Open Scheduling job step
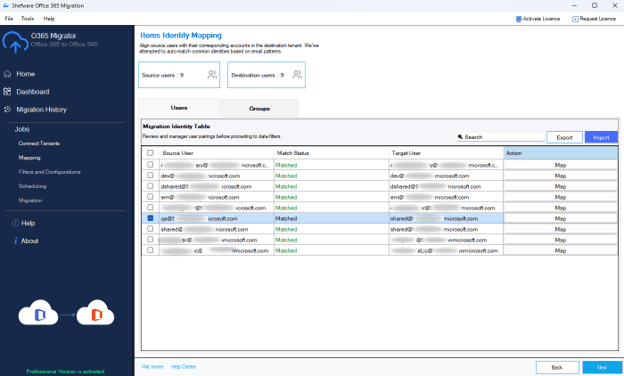This screenshot has width=624, height=376. [x=32, y=186]
